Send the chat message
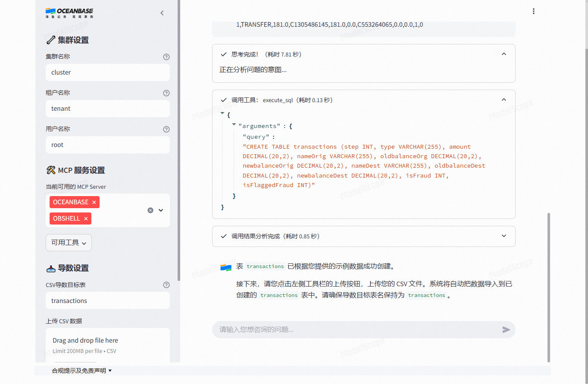 pos(506,330)
